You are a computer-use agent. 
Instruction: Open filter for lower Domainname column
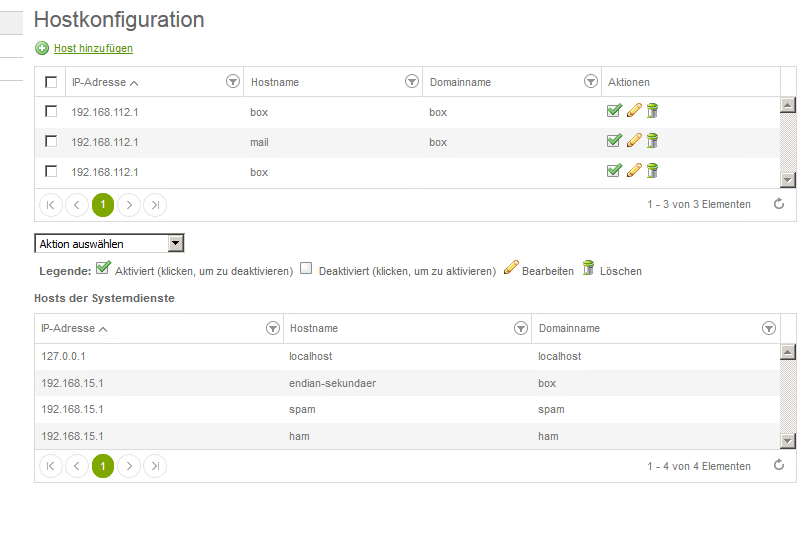pyautogui.click(x=768, y=328)
